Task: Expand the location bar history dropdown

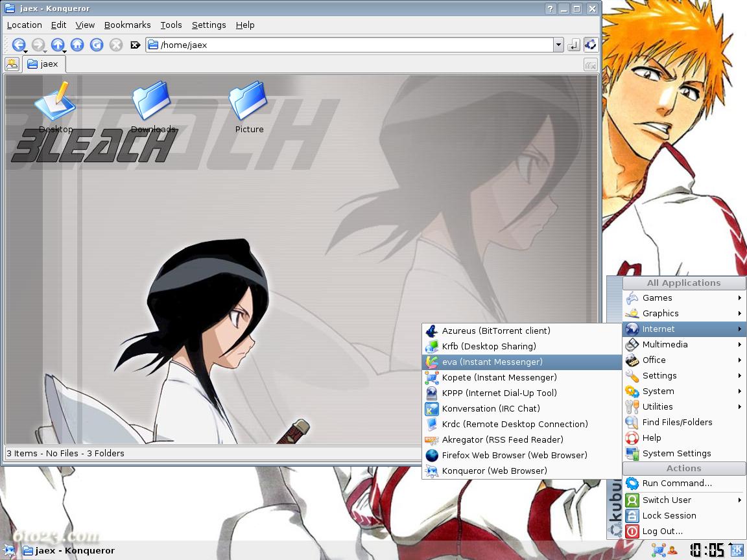Action: (x=558, y=45)
